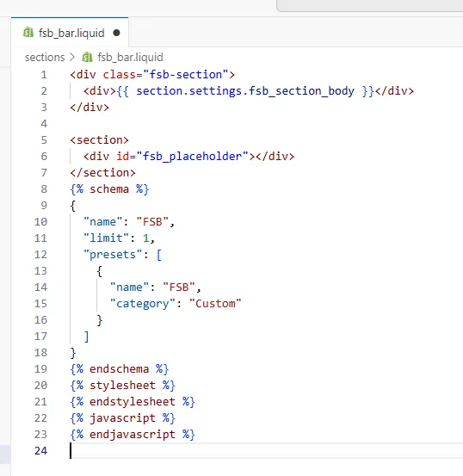The height and width of the screenshot is (476, 463).
Task: Click the "limit": 1 entry
Action: pos(116,238)
